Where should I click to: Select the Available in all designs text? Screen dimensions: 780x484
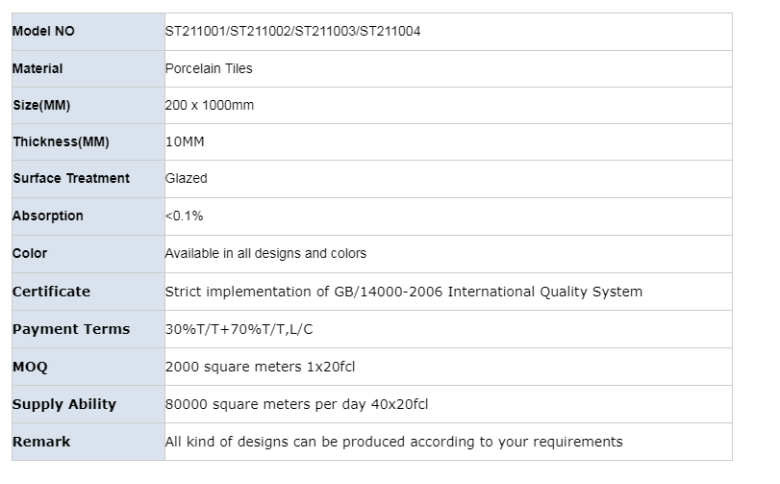pyautogui.click(x=265, y=253)
